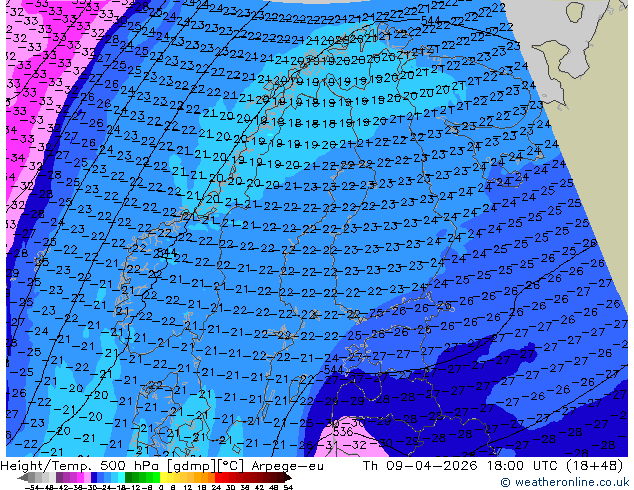Click the gray left arrow of the legend
This screenshot has height=490, width=634.
pyautogui.click(x=23, y=478)
